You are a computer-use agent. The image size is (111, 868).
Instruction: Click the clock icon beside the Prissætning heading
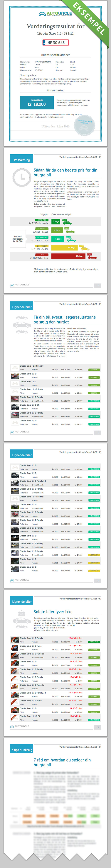(x=21, y=176)
